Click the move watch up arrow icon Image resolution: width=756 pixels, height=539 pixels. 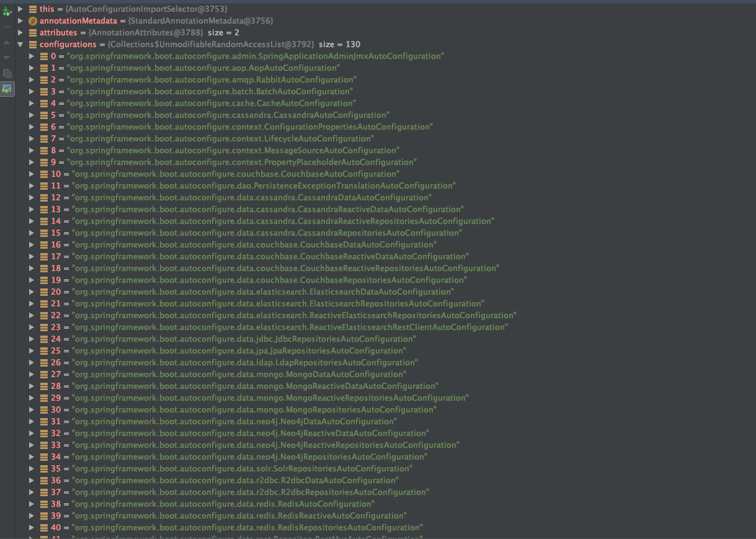point(7,42)
